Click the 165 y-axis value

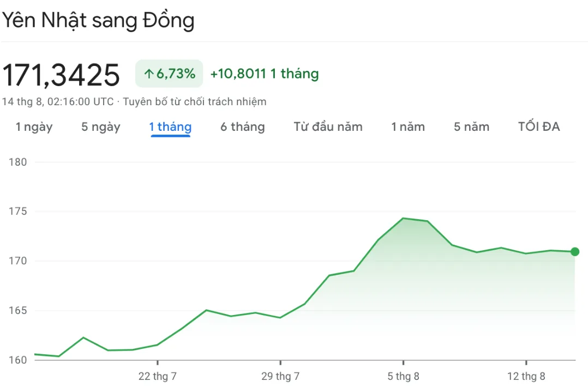(x=18, y=311)
